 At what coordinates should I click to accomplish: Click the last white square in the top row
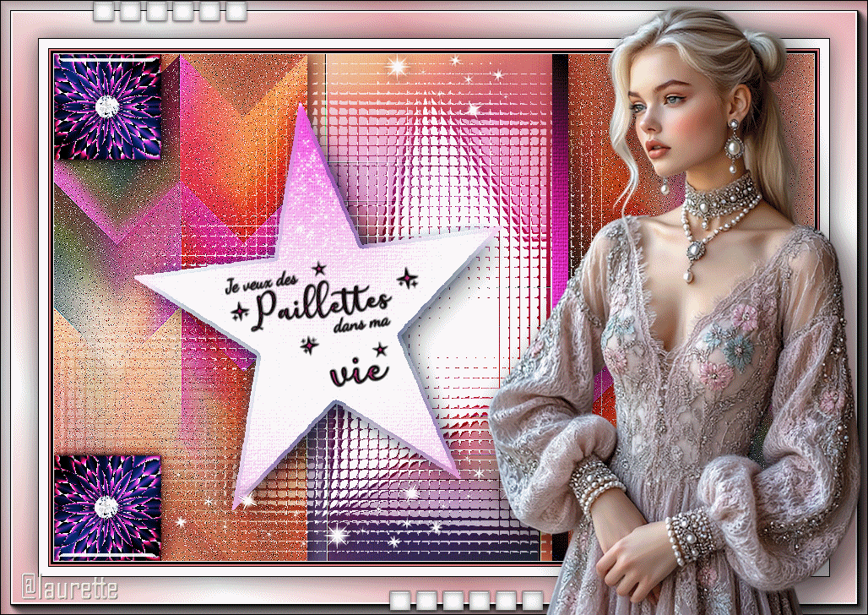[x=236, y=12]
